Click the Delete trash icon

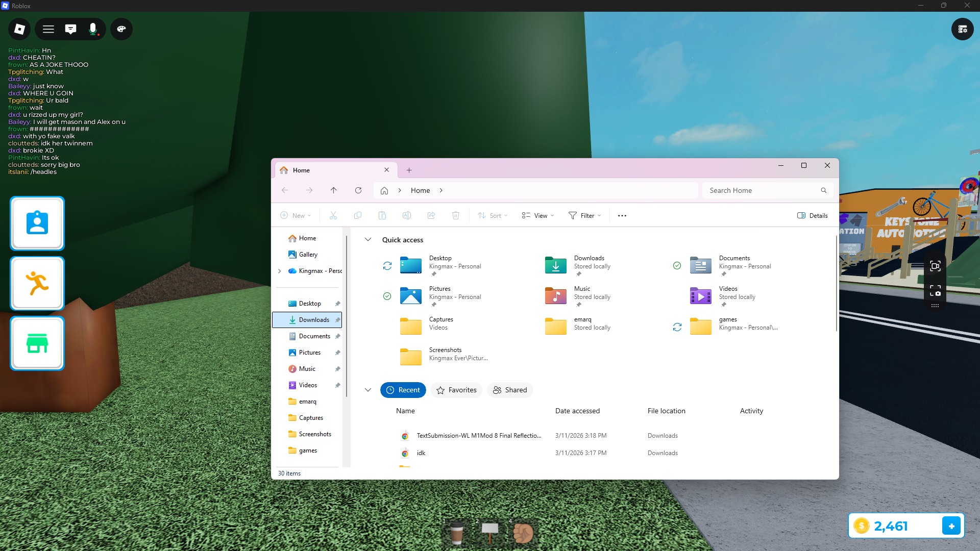[456, 216]
